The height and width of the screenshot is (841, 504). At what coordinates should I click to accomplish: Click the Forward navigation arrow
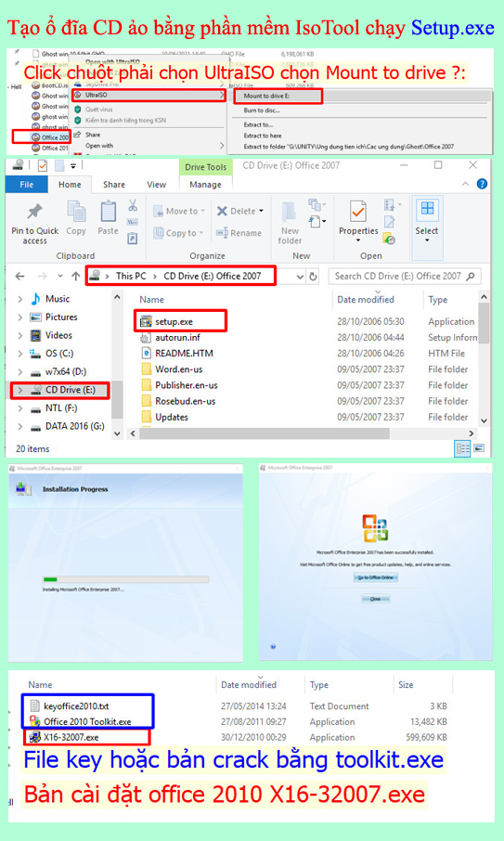tap(43, 277)
